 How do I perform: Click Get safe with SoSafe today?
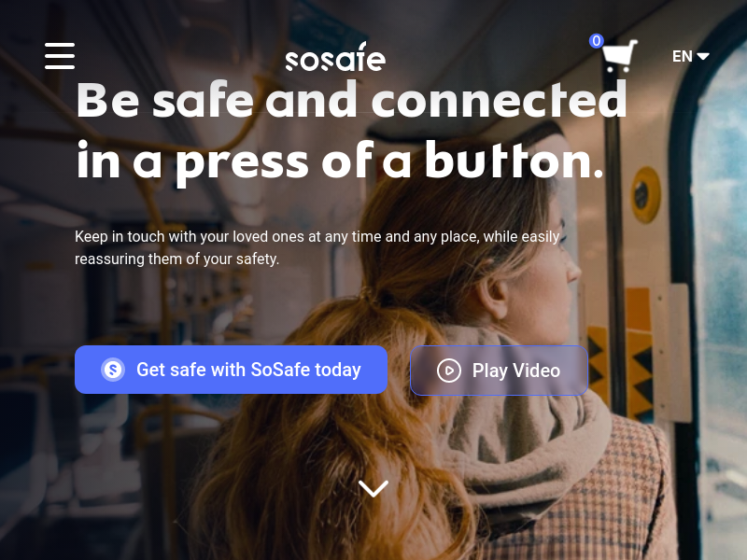(x=231, y=370)
